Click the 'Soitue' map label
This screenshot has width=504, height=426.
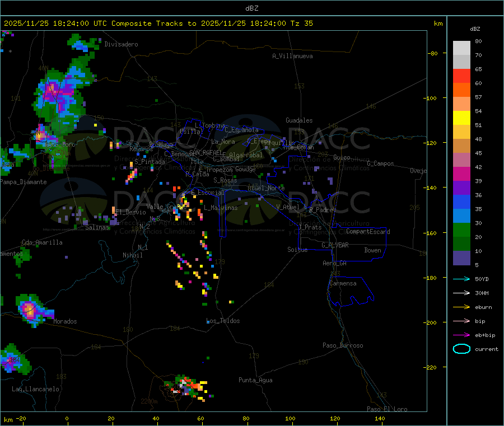[297, 250]
